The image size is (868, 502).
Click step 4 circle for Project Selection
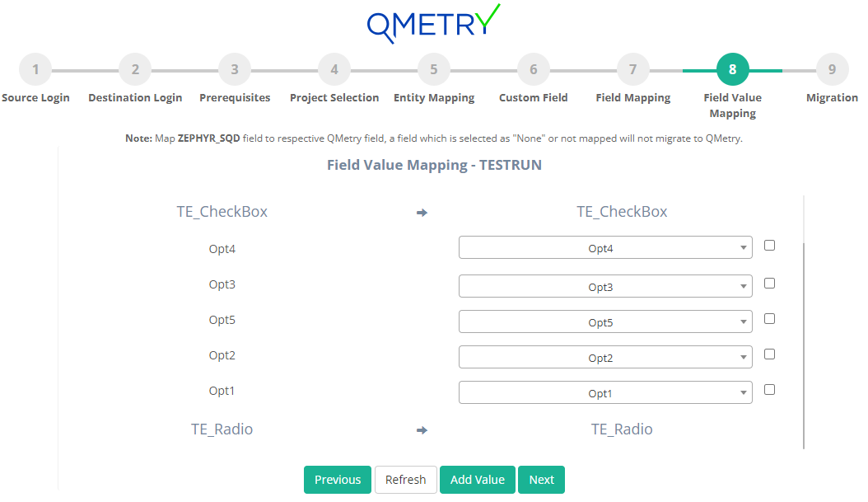334,70
